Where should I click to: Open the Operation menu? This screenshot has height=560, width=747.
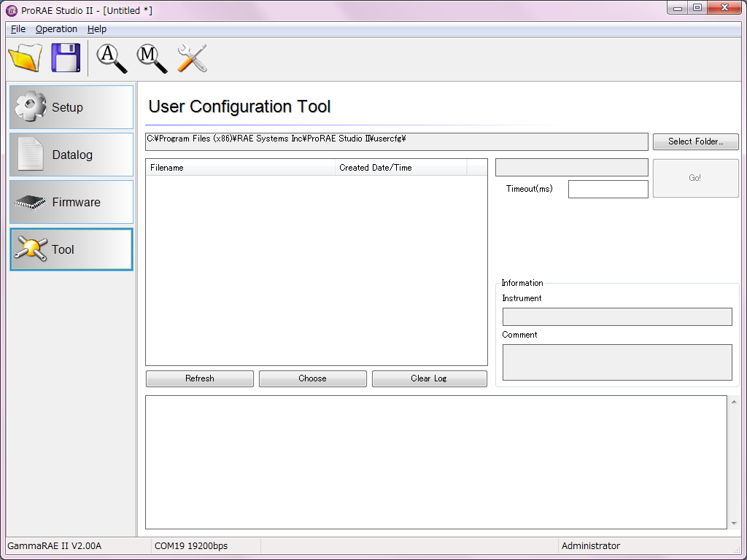click(56, 29)
